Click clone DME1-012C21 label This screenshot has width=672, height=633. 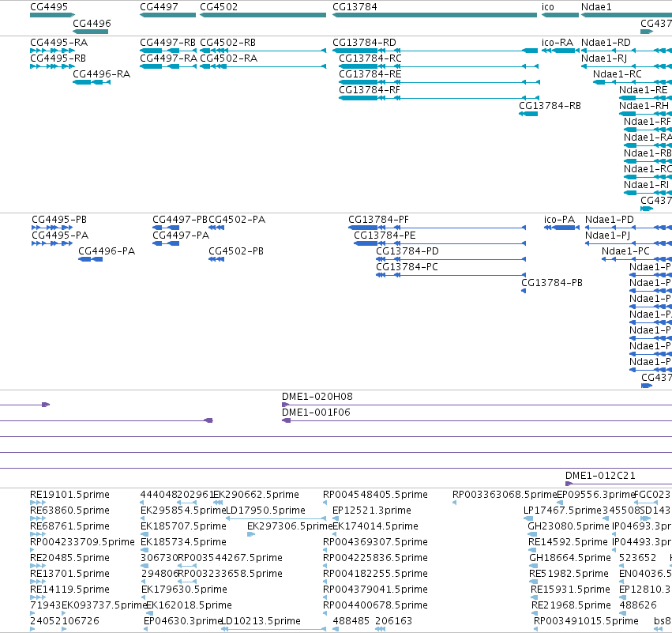pyautogui.click(x=600, y=475)
